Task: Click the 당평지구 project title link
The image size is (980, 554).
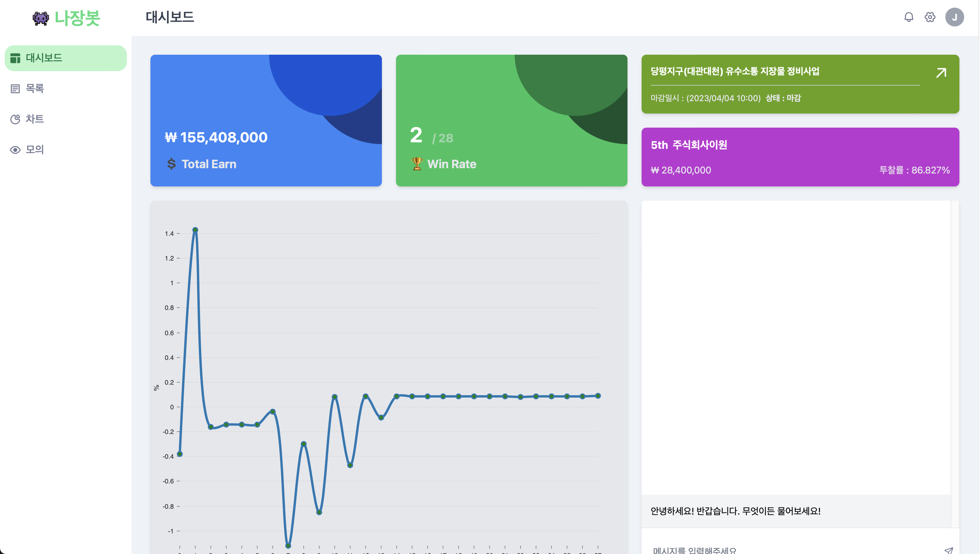Action: 735,71
